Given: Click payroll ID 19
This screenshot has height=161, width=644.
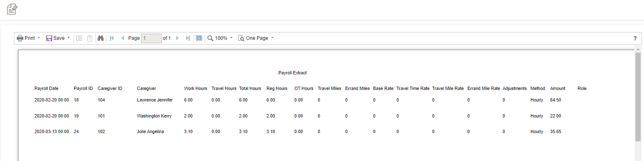Looking at the screenshot, I should point(76,116).
